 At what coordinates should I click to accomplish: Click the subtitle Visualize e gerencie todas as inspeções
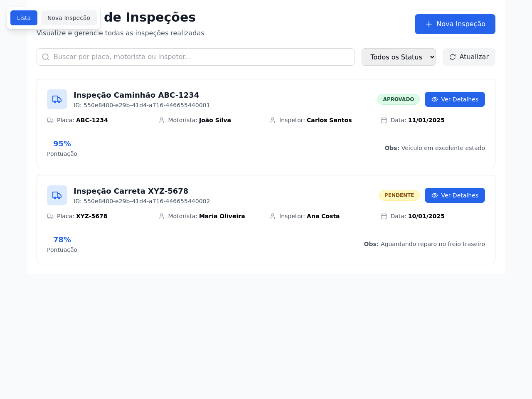tap(121, 33)
